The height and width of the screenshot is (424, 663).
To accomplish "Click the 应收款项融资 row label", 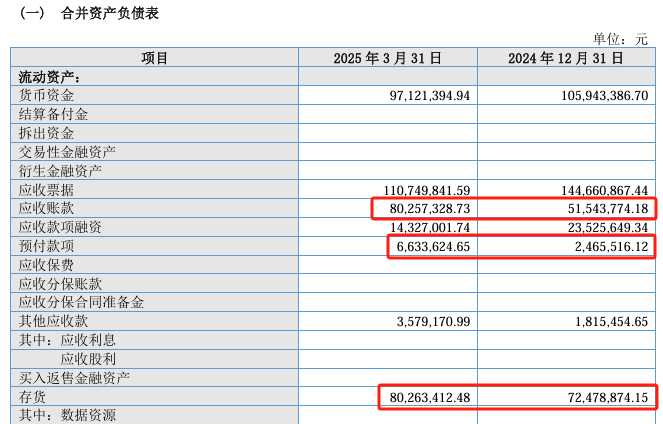I will click(60, 227).
